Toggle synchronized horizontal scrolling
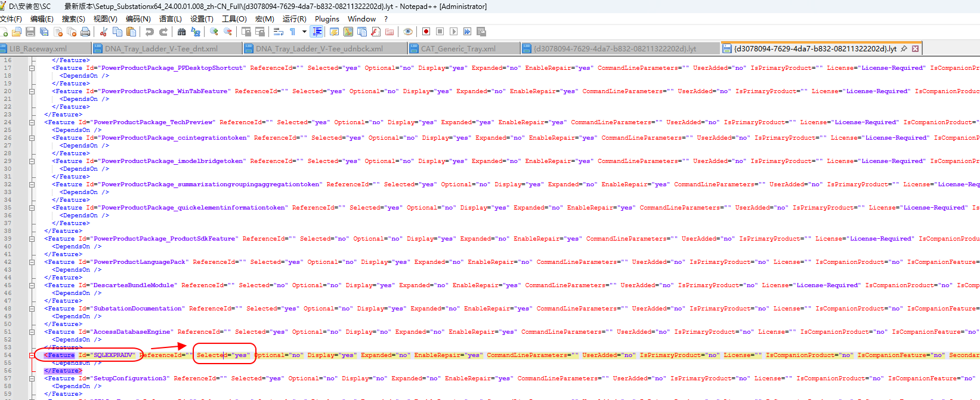The height and width of the screenshot is (400, 980). [x=259, y=32]
